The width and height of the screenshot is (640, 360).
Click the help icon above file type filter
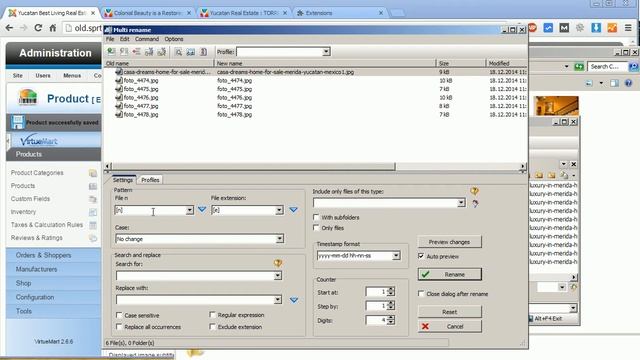474,191
